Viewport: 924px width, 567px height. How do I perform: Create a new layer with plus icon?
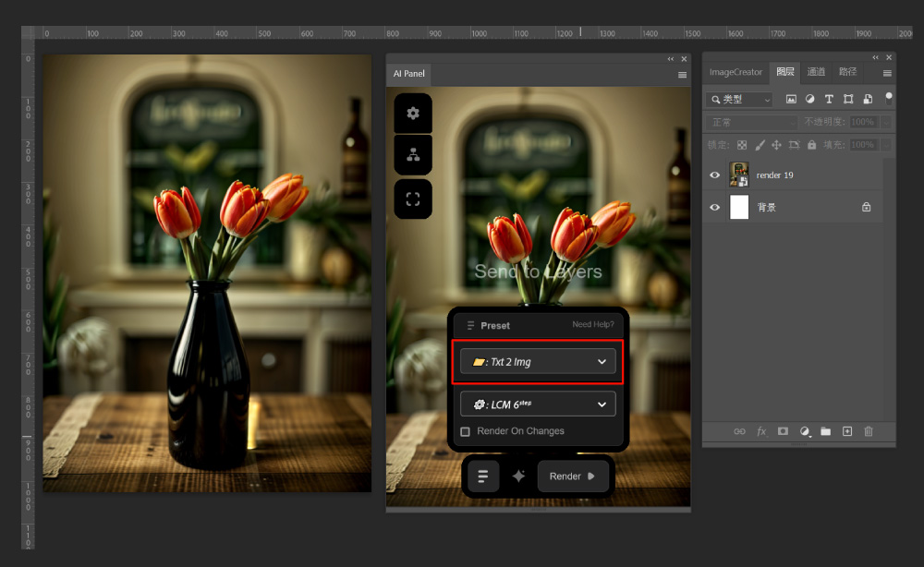click(846, 431)
